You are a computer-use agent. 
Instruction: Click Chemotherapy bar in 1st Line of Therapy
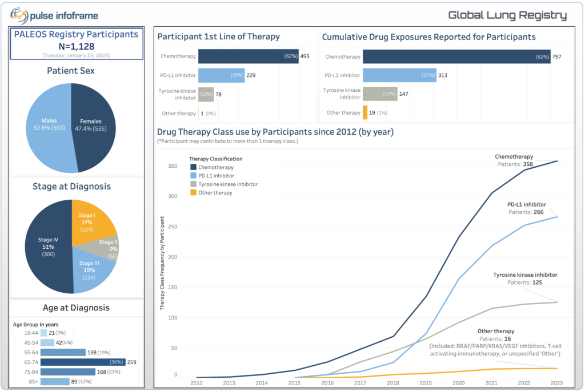coord(249,56)
